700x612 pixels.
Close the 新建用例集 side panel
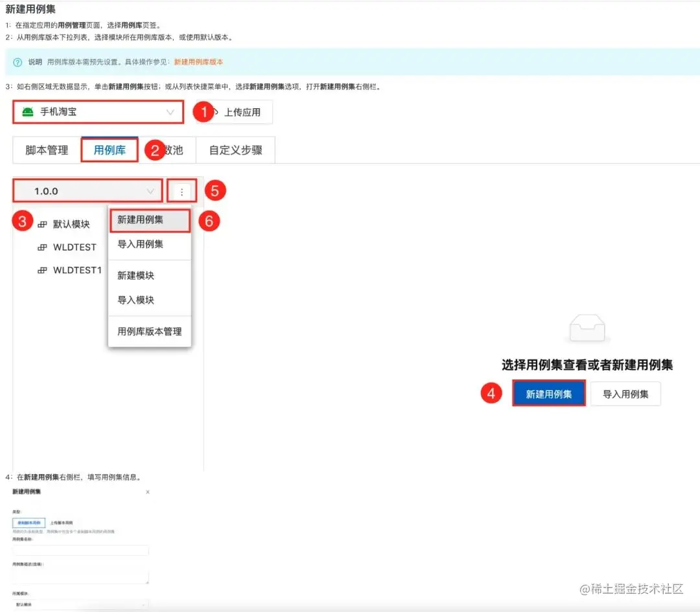pyautogui.click(x=148, y=492)
